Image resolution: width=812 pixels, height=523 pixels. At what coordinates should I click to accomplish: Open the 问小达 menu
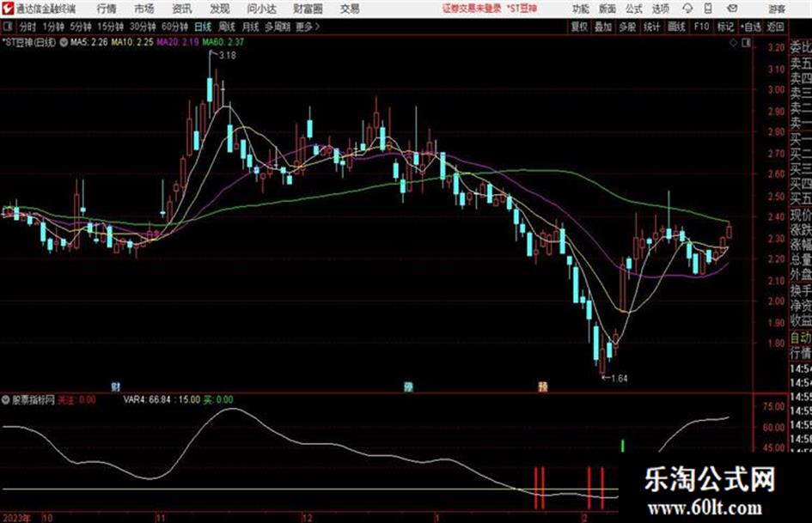click(x=261, y=9)
